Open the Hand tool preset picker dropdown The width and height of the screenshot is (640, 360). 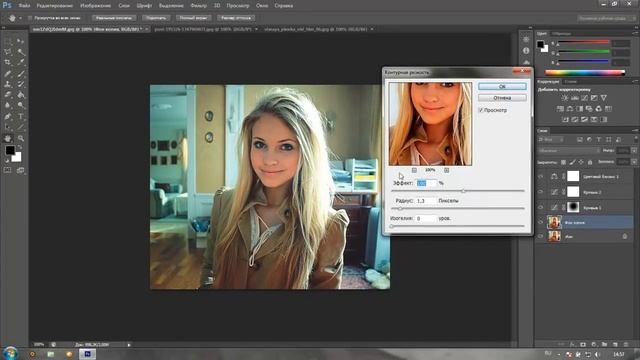(x=20, y=18)
